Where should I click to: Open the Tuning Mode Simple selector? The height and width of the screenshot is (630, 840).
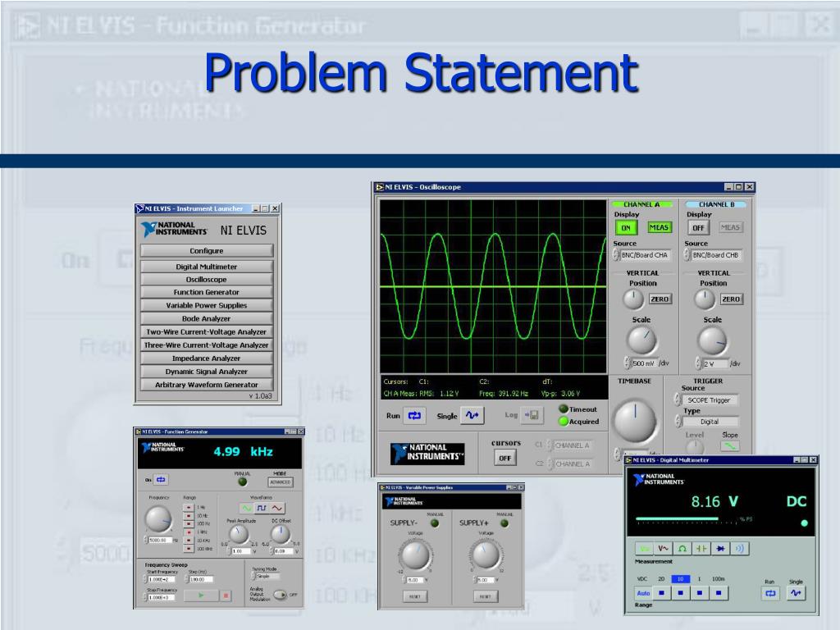click(x=267, y=576)
